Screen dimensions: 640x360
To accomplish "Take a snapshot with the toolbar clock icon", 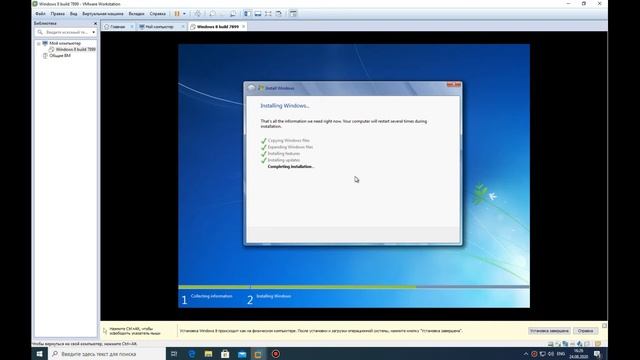I will (212, 13).
